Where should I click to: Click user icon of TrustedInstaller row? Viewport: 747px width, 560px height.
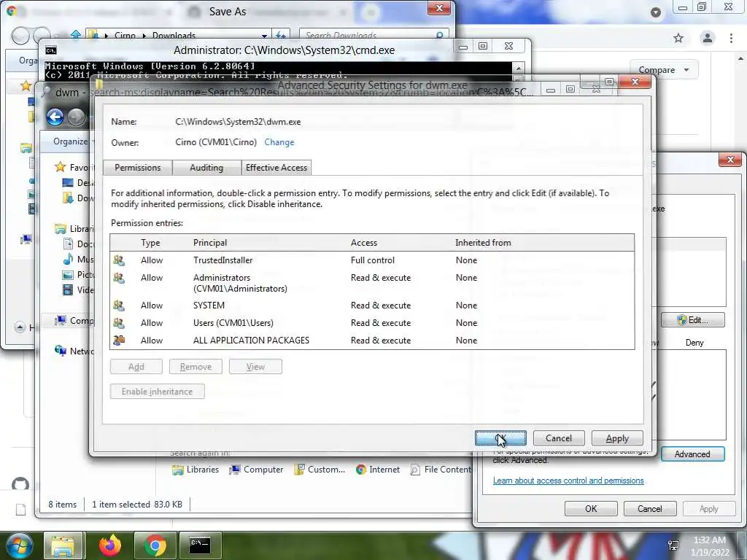[x=119, y=260]
